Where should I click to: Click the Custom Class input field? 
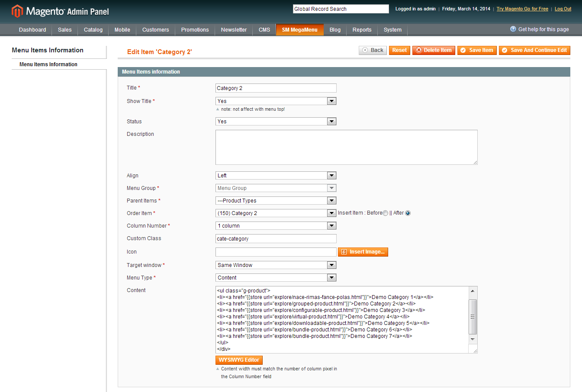pyautogui.click(x=276, y=239)
